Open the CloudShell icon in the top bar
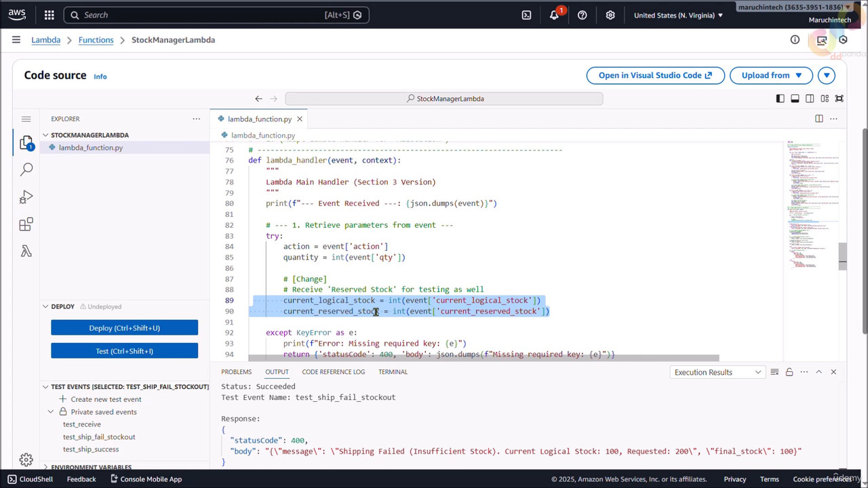This screenshot has height=488, width=868. [x=526, y=15]
